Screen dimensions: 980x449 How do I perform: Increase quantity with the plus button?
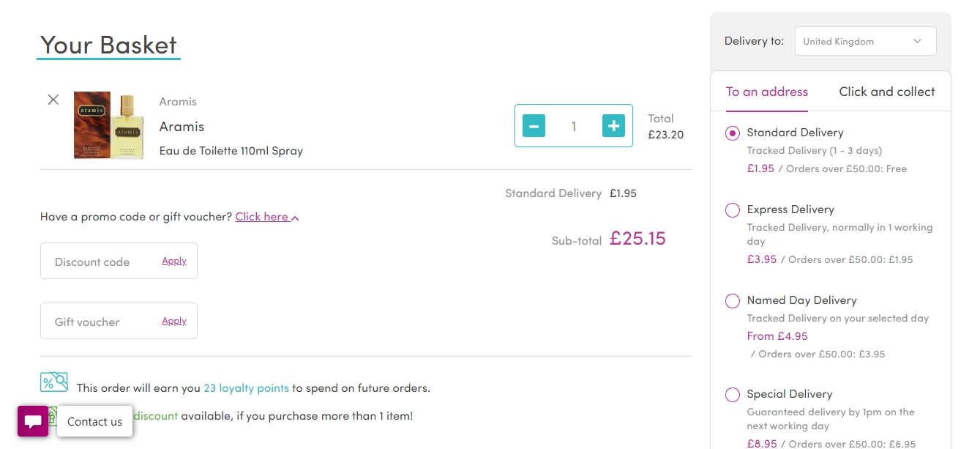coord(613,126)
